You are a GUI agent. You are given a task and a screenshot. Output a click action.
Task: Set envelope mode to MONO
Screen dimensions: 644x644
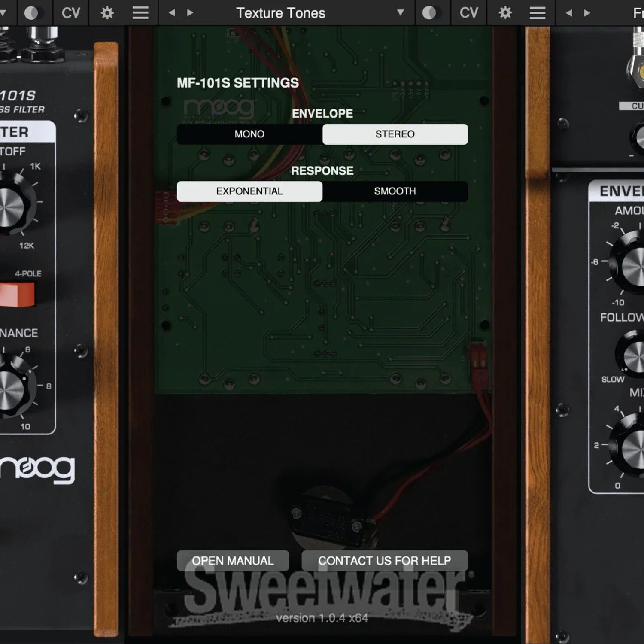[x=249, y=134]
